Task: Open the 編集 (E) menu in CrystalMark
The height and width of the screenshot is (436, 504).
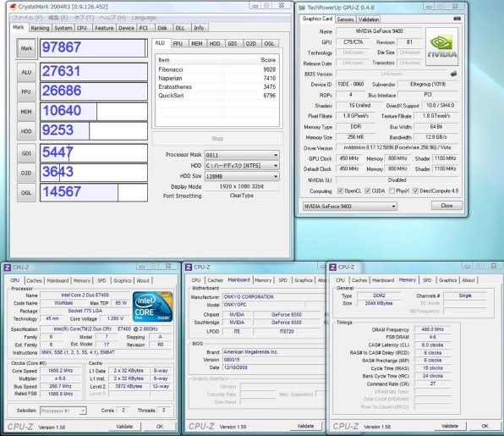Action: point(58,18)
